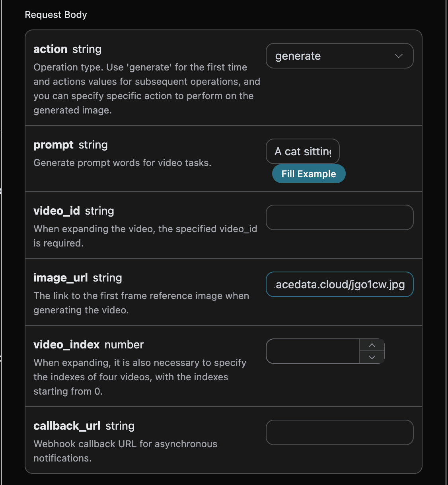The image size is (448, 485).
Task: Open the action dropdown showing "generate"
Action: [x=330, y=56]
